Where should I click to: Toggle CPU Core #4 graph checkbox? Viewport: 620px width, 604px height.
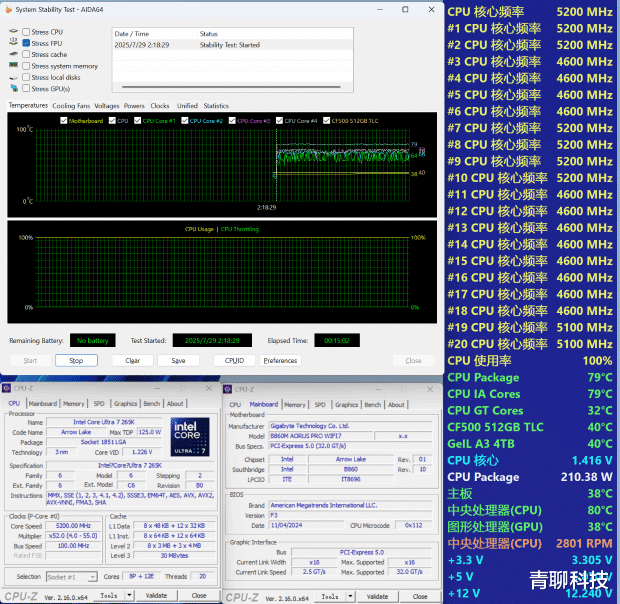[x=279, y=121]
